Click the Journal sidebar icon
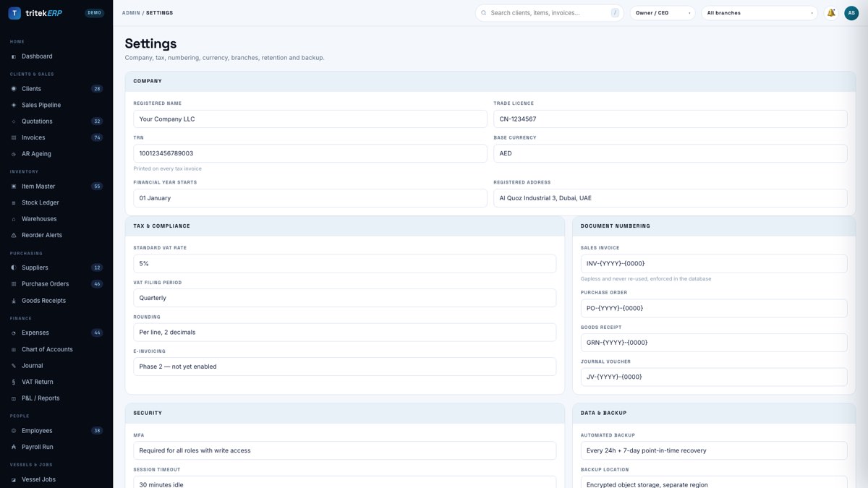 coord(14,366)
